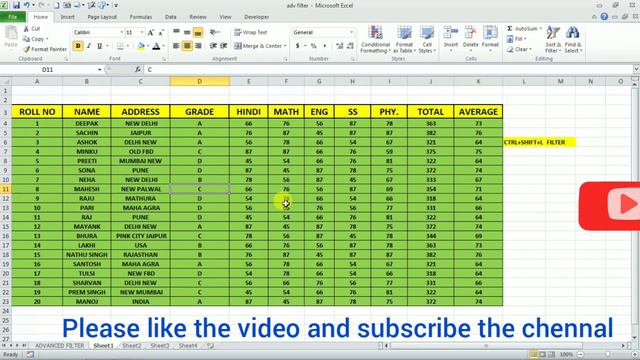Viewport: 640px width, 360px height.
Task: Toggle Bottom Align vertical alignment
Action: point(198,32)
